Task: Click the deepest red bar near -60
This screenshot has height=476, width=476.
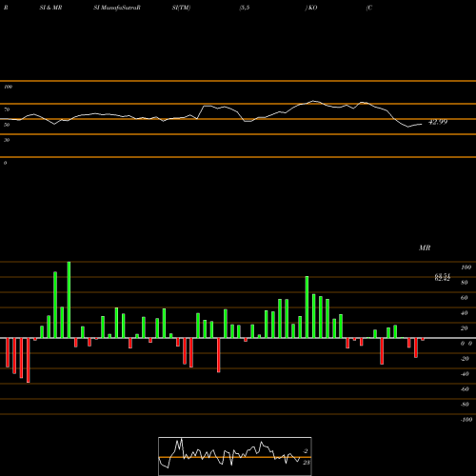Action: 29,360
